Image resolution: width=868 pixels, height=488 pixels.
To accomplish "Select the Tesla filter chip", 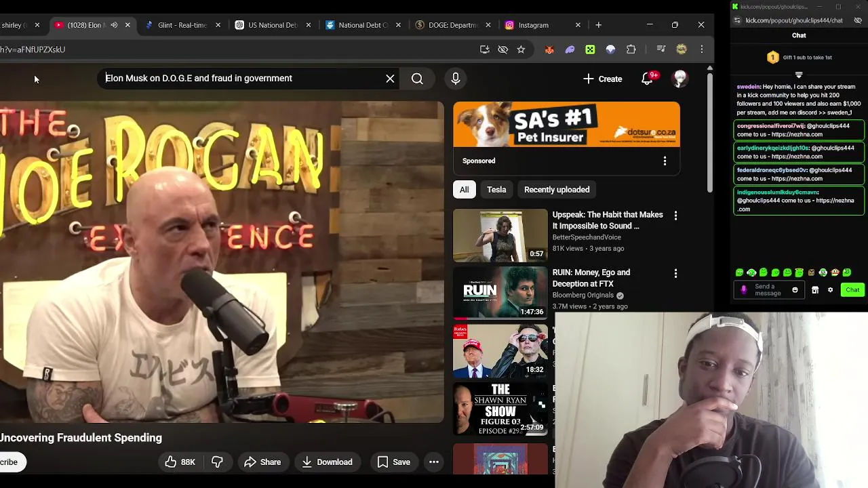I will coord(496,190).
